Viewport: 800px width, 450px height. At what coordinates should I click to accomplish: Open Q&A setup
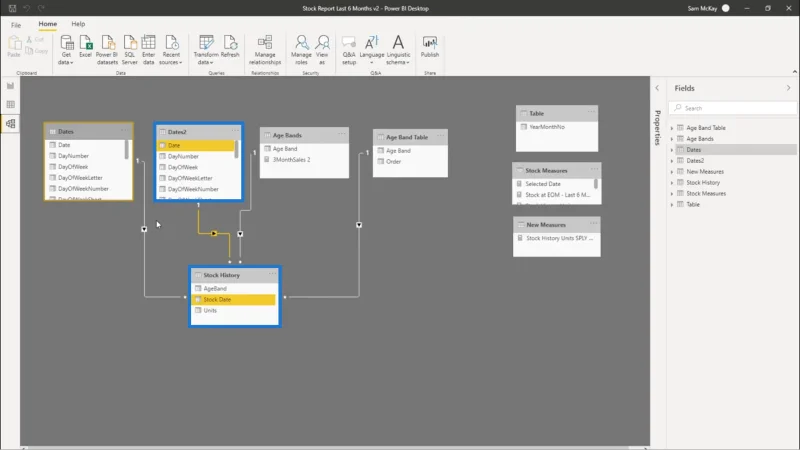[349, 49]
